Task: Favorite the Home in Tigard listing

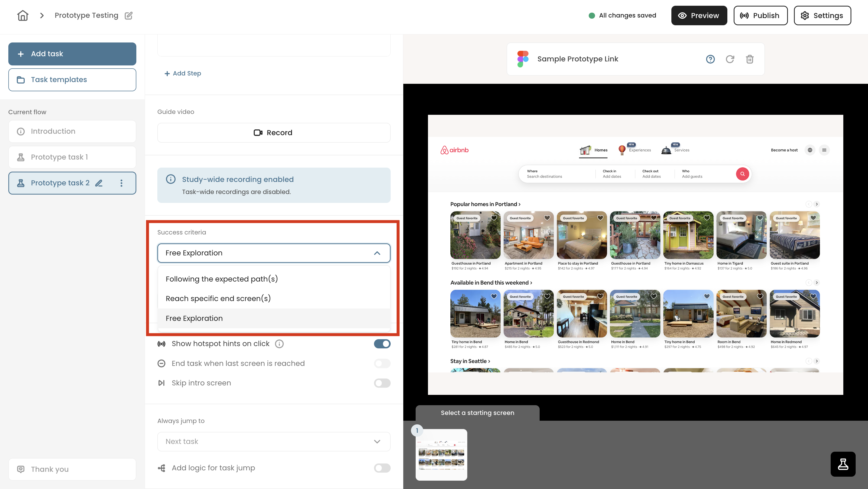Action: (x=760, y=218)
